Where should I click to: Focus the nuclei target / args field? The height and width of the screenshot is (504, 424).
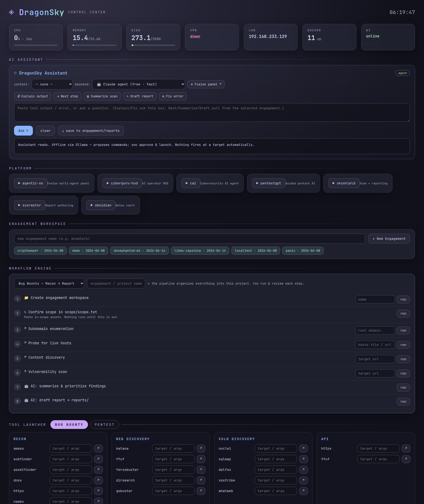point(276,448)
